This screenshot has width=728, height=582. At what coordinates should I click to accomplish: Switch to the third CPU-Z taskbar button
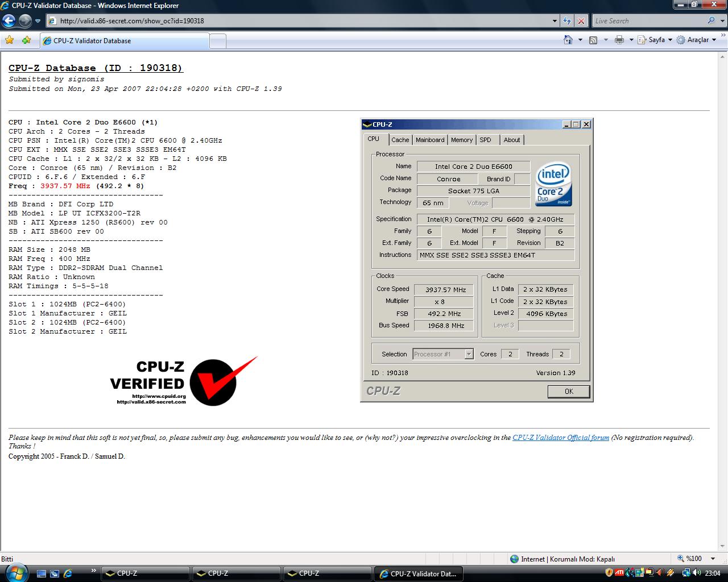[328, 573]
